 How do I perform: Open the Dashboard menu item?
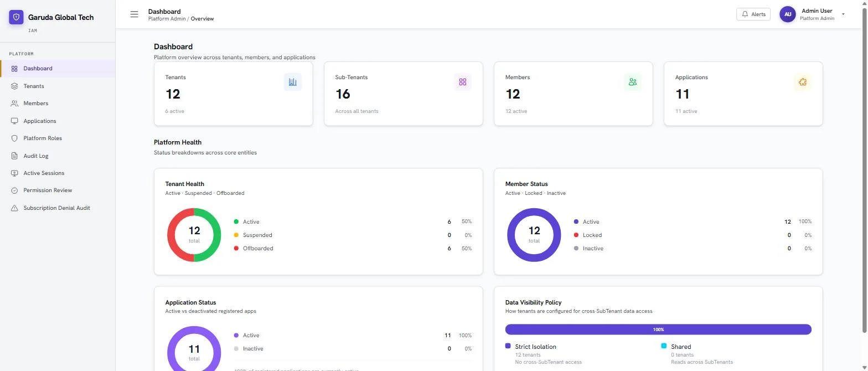[58, 69]
